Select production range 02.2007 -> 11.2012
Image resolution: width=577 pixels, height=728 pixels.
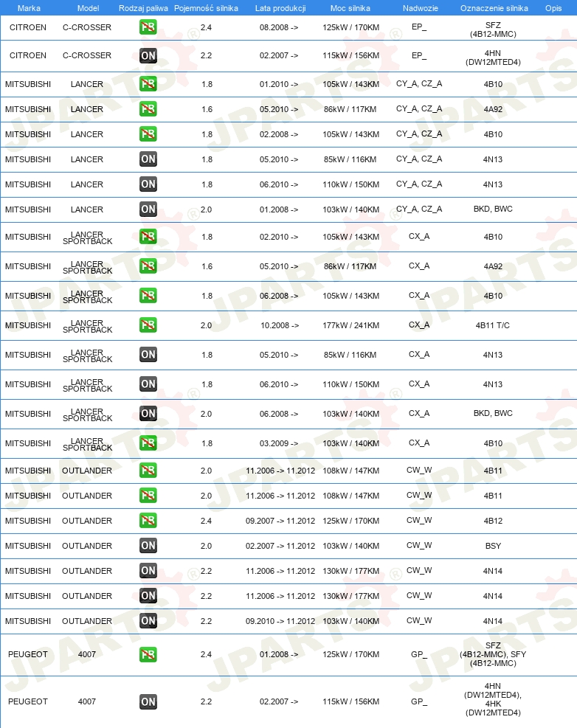tap(280, 546)
